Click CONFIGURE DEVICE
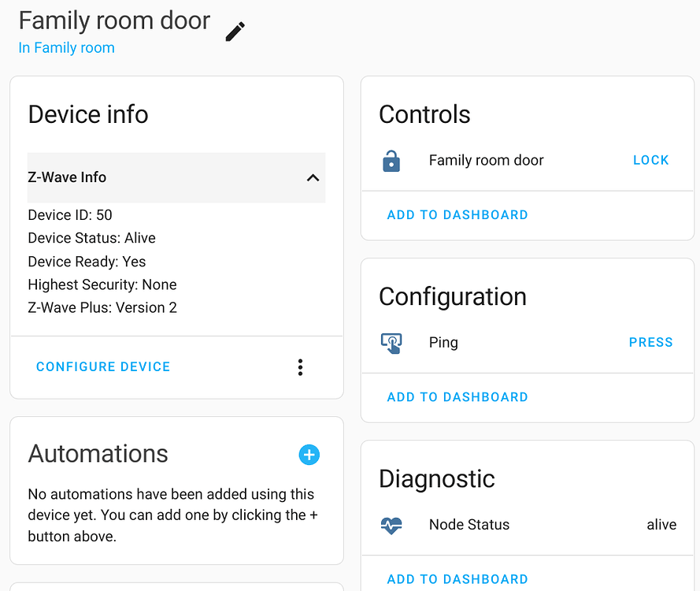The height and width of the screenshot is (591, 700). tap(102, 366)
